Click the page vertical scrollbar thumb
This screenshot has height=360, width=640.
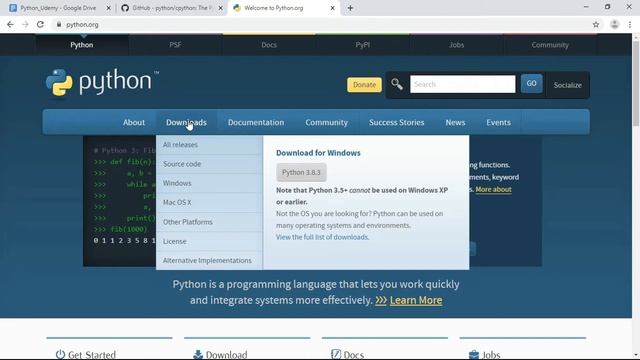point(636,83)
